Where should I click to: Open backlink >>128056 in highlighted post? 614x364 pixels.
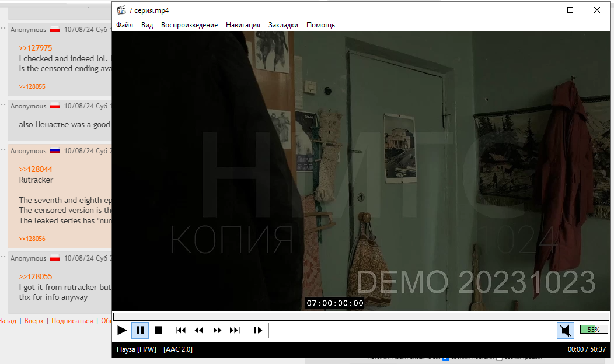(32, 239)
